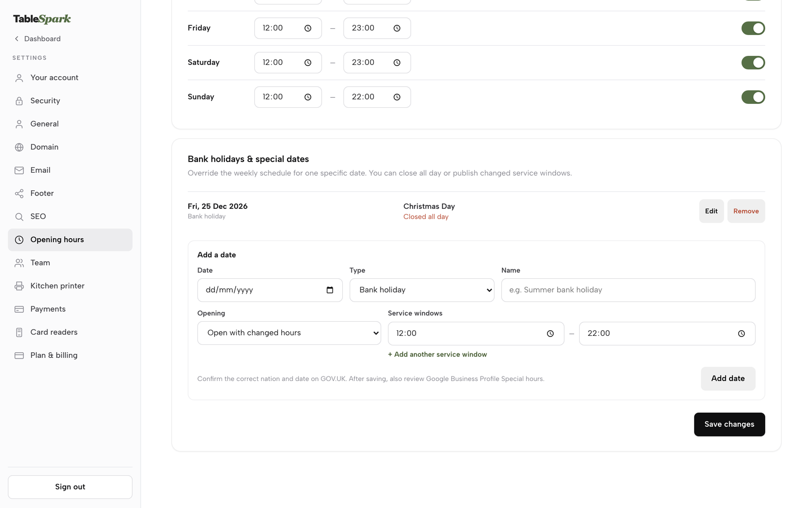Image resolution: width=812 pixels, height=508 pixels.
Task: Click the Friday closing time field
Action: click(377, 28)
